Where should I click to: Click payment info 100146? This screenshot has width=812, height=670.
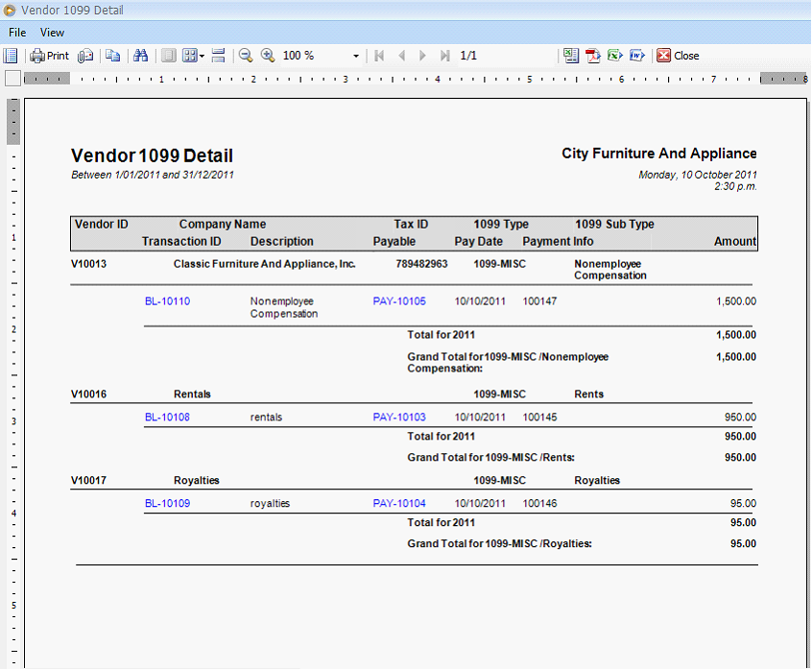(x=539, y=503)
